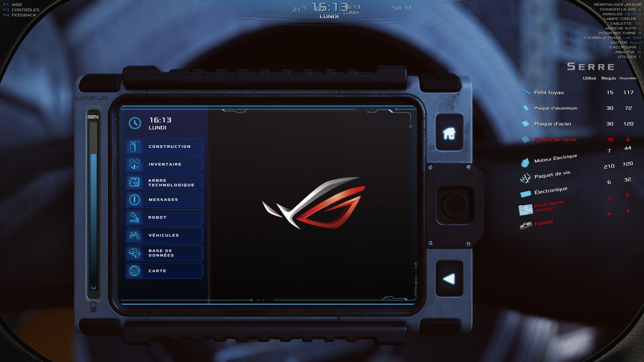Open the Inventaire menu entry

[x=164, y=164]
